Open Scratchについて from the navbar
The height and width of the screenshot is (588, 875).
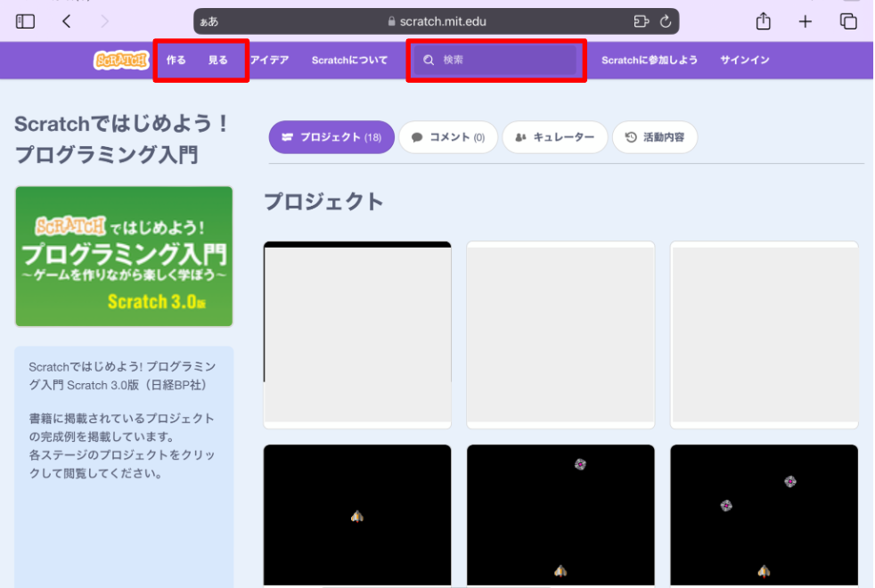[349, 60]
